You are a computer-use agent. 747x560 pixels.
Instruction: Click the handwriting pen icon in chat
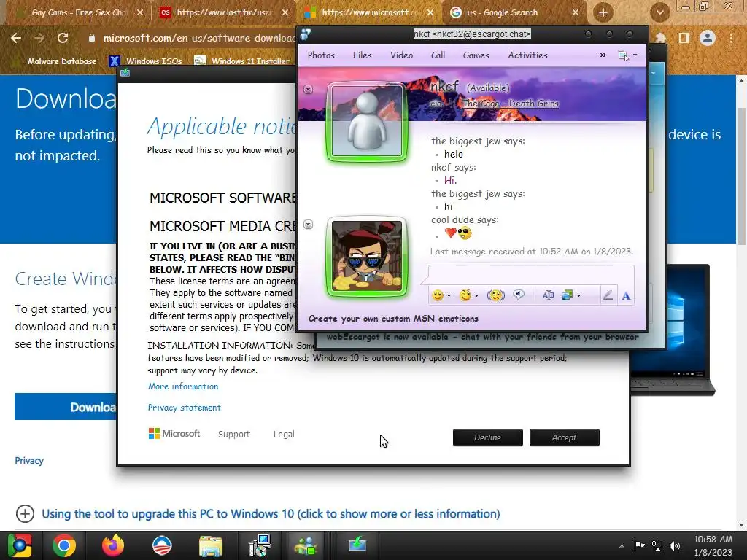tap(608, 295)
